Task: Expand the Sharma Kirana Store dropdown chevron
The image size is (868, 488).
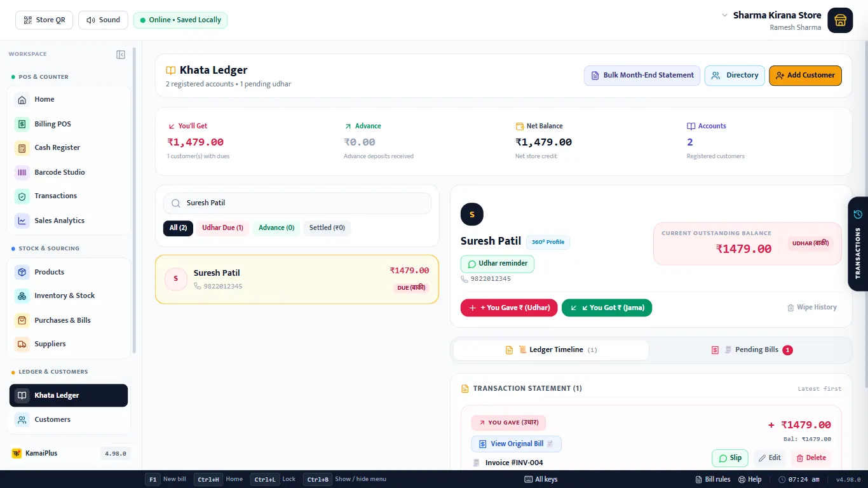Action: (x=724, y=15)
